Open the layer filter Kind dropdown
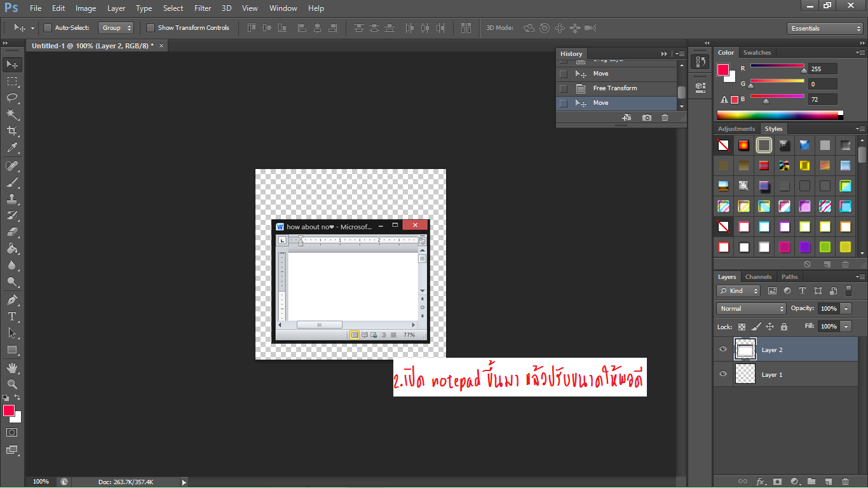 click(x=738, y=290)
